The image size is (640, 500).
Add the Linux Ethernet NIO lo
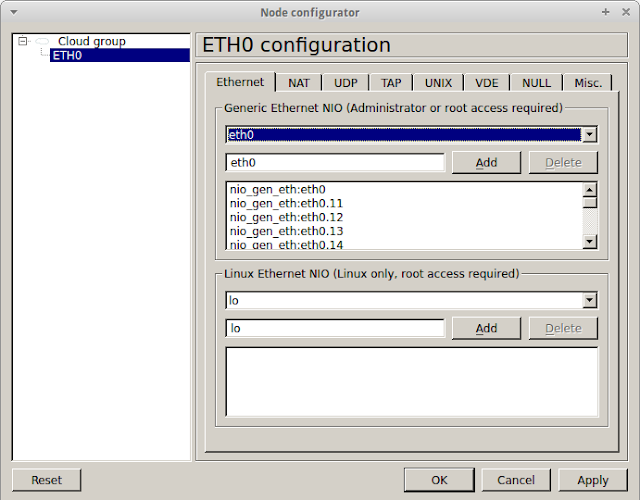pyautogui.click(x=486, y=328)
